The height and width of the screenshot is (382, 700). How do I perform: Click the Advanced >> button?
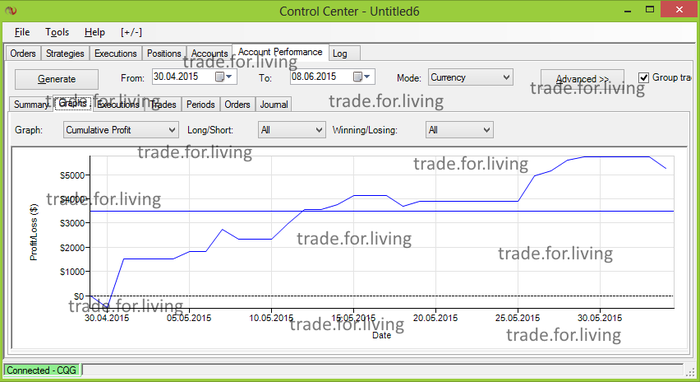(x=582, y=79)
